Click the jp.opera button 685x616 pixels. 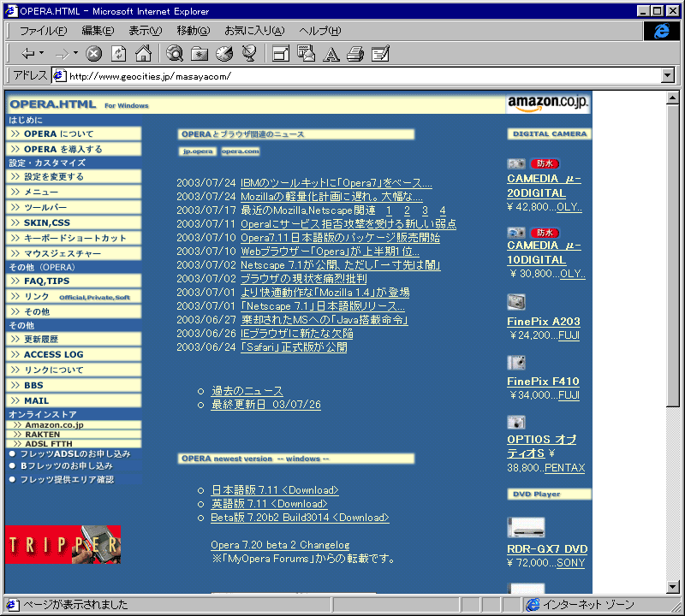198,151
